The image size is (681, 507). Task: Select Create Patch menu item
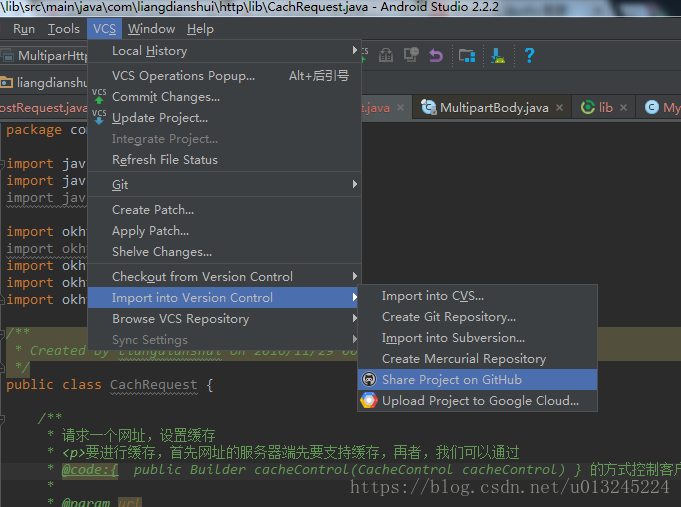225,209
